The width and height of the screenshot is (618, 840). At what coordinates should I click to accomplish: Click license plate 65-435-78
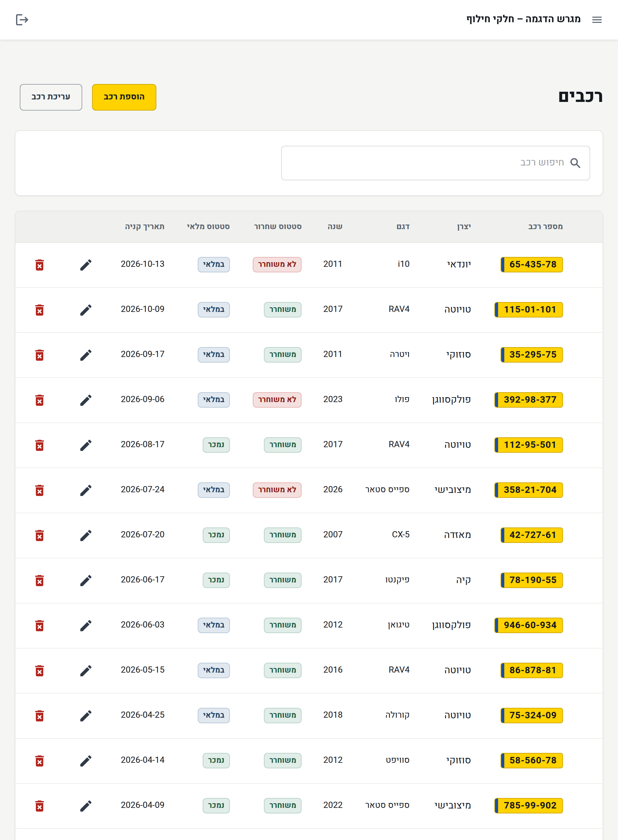pos(531,265)
